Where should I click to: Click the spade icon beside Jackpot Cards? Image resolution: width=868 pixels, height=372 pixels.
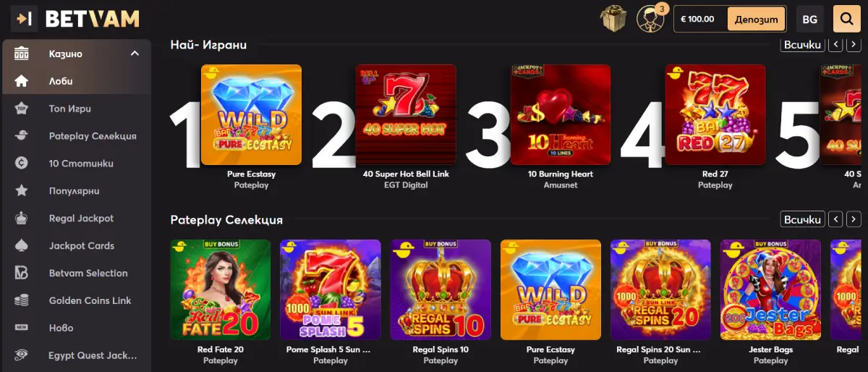(x=22, y=246)
